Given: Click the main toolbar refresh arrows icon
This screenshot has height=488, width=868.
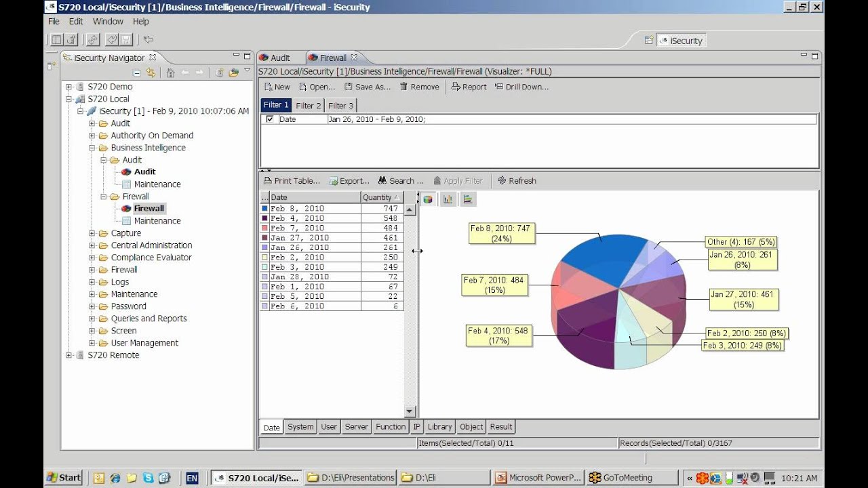Looking at the screenshot, I should pos(93,40).
